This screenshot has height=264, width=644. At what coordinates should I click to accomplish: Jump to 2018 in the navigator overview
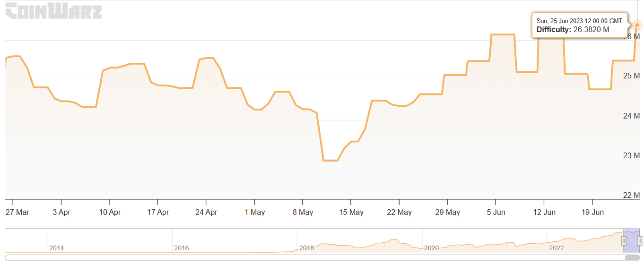[307, 248]
